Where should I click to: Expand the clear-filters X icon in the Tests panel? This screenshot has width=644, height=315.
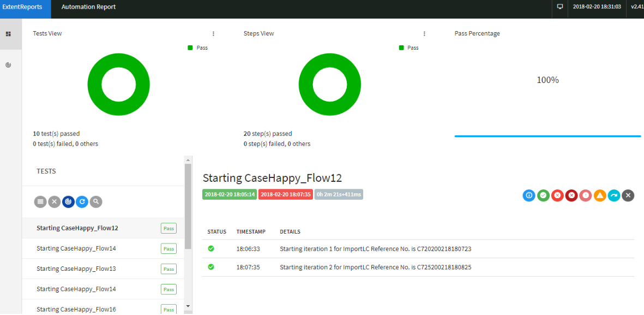tap(54, 201)
